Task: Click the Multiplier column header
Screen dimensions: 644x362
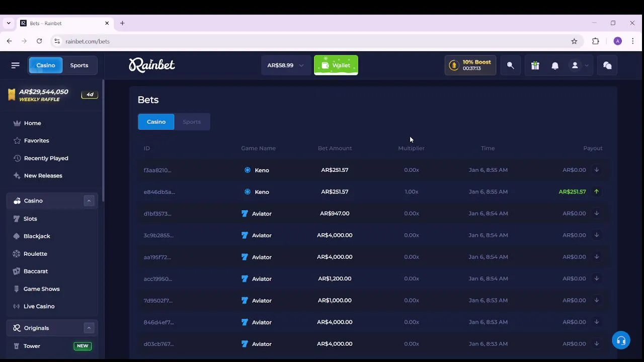Action: 412,148
